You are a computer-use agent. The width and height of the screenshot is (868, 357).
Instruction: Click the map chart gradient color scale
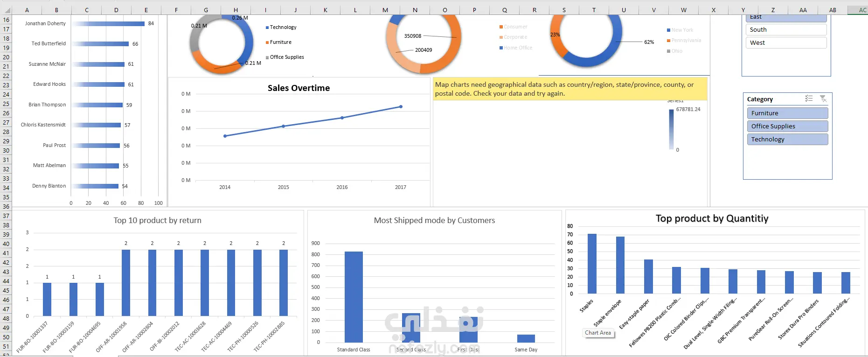click(672, 129)
